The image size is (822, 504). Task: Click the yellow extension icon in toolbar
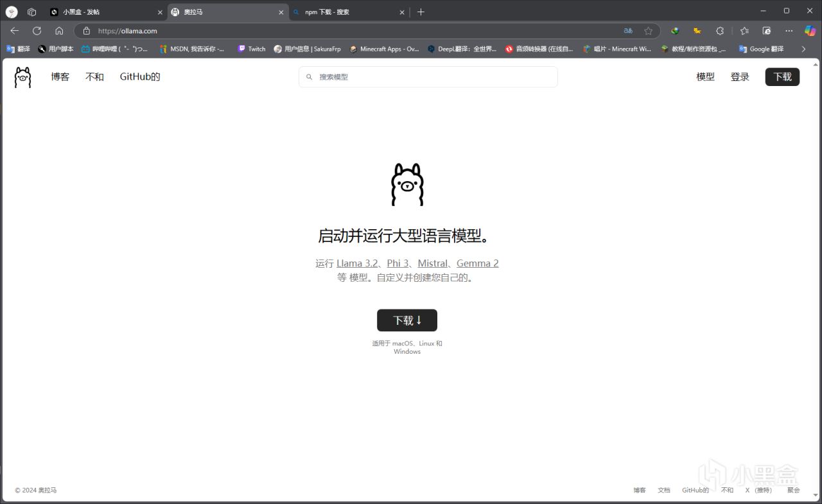tap(697, 31)
